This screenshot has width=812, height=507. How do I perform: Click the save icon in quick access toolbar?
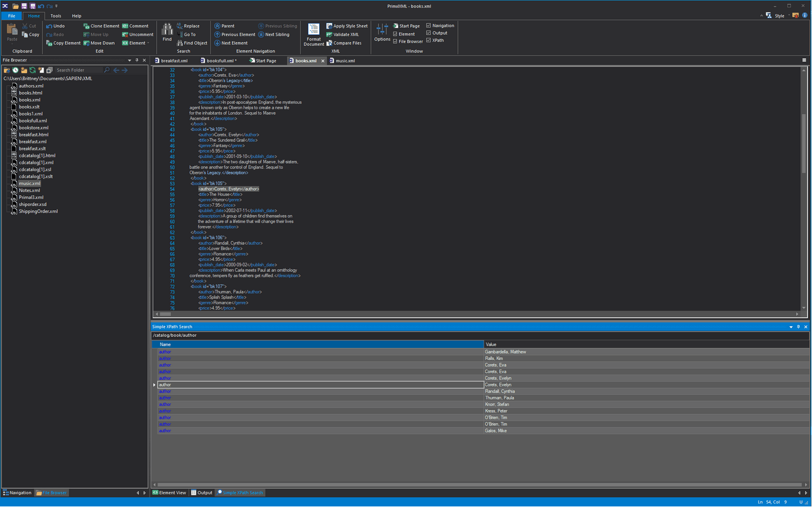(x=24, y=6)
